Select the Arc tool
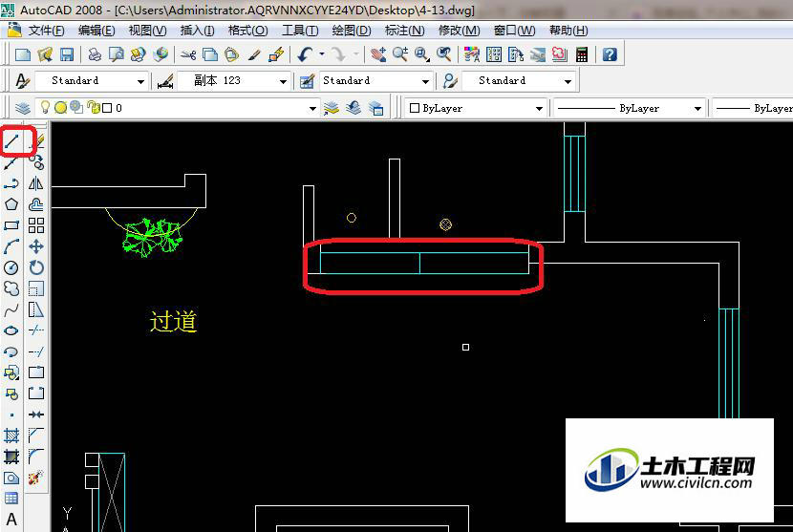This screenshot has width=793, height=532. click(11, 246)
